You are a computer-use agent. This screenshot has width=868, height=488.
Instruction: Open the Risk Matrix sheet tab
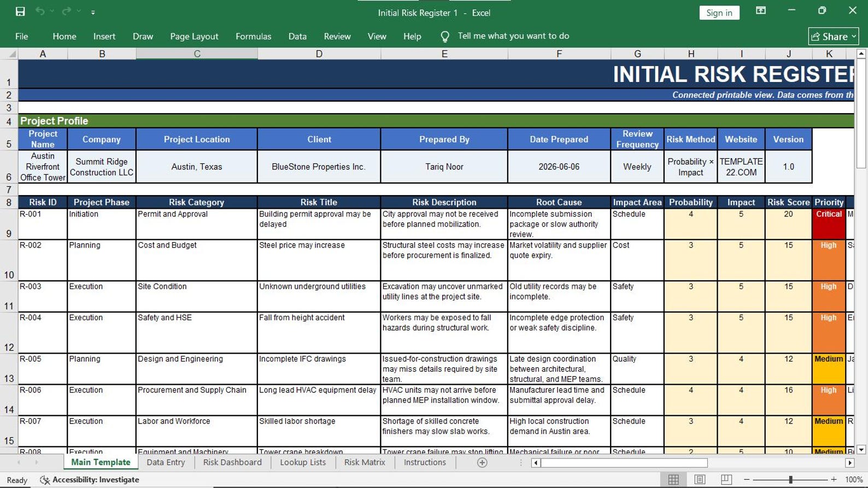365,462
